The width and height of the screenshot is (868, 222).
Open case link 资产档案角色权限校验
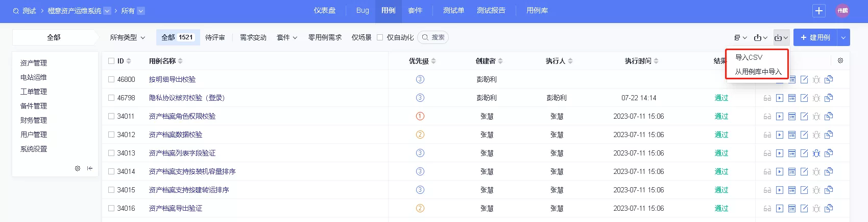182,116
